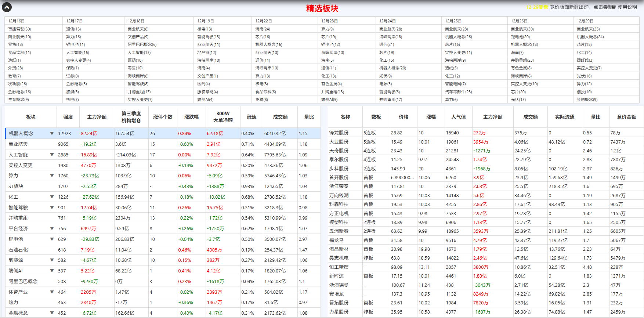644x318 pixels.
Task: Click 机器人概念(24) under 12月29日
Action: 590,37
